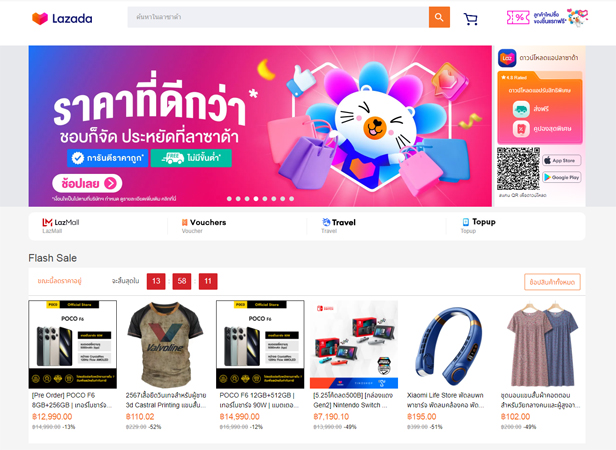Open the Nintendo Switch product thumbnail

[354, 345]
